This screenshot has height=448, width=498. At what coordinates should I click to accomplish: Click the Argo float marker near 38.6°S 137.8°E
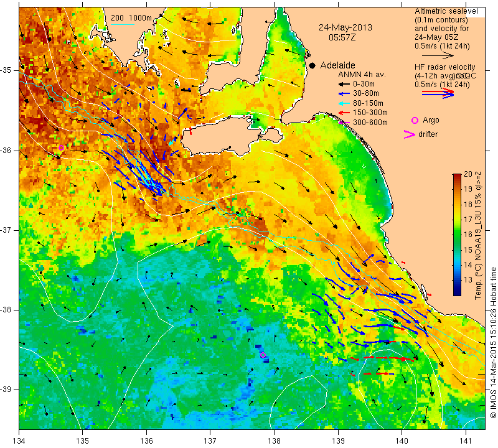coord(263,355)
